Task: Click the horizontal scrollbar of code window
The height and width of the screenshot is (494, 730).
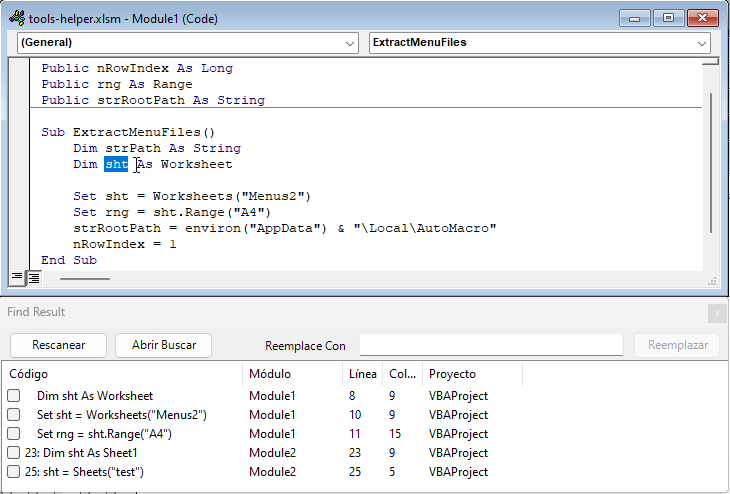Action: click(x=85, y=279)
